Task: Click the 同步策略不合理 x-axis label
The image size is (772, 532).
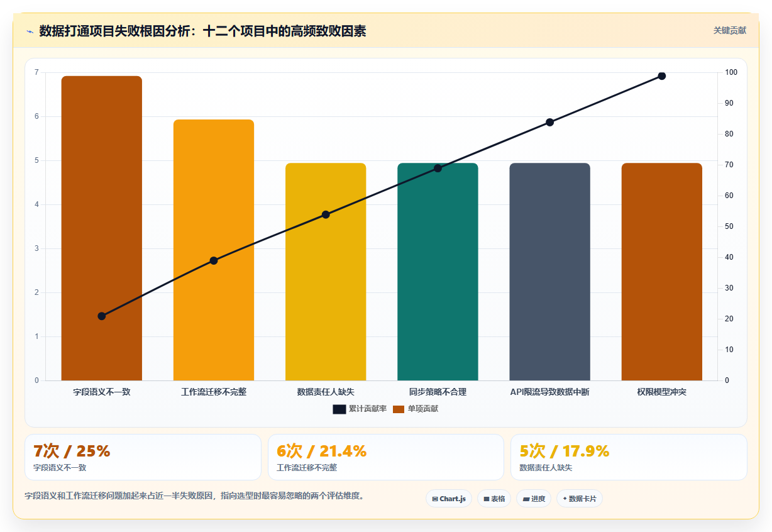Action: [438, 392]
